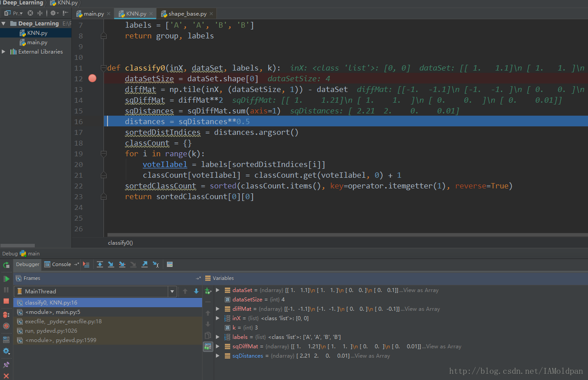Toggle the Show Watches in Variables icon
The image size is (588, 380).
208,347
